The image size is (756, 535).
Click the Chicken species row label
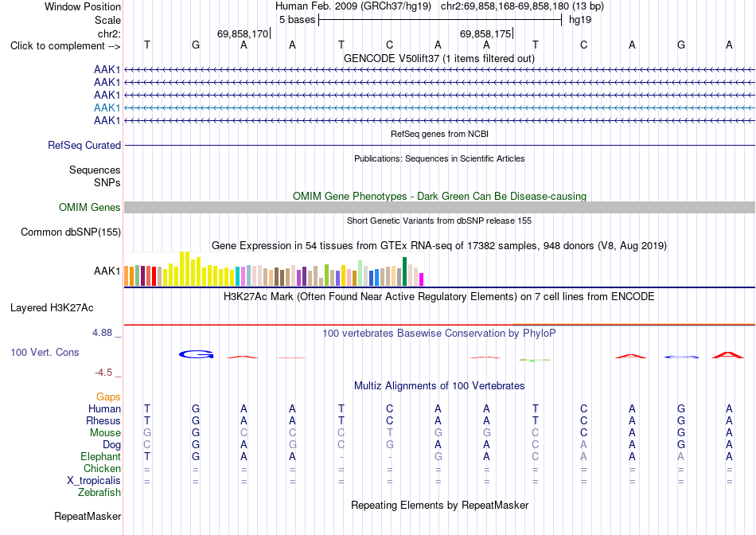click(102, 468)
